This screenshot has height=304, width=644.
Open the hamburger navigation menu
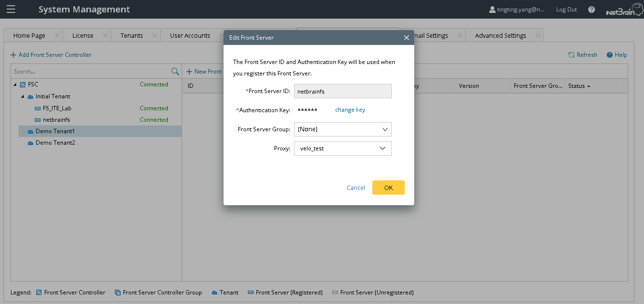tap(10, 9)
